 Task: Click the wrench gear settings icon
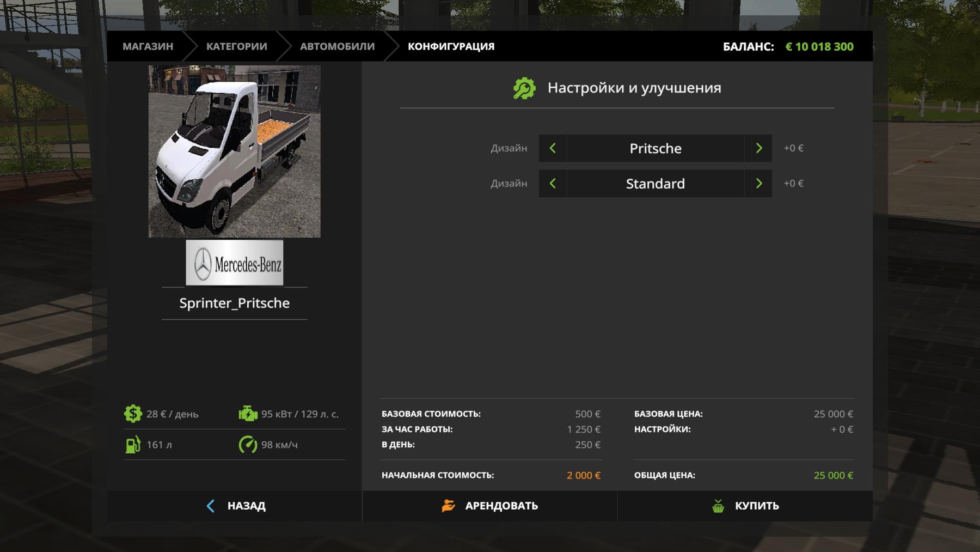point(524,88)
